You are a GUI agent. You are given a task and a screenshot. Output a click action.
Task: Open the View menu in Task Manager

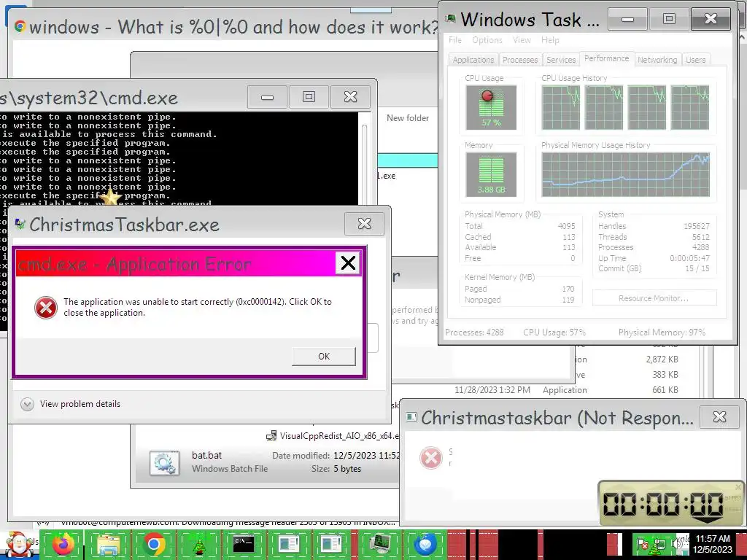pyautogui.click(x=522, y=40)
